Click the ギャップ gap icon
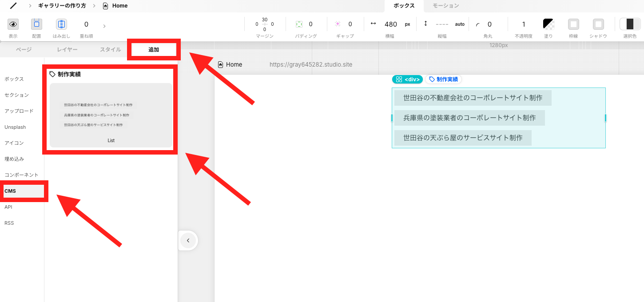The width and height of the screenshot is (644, 302). tap(339, 24)
